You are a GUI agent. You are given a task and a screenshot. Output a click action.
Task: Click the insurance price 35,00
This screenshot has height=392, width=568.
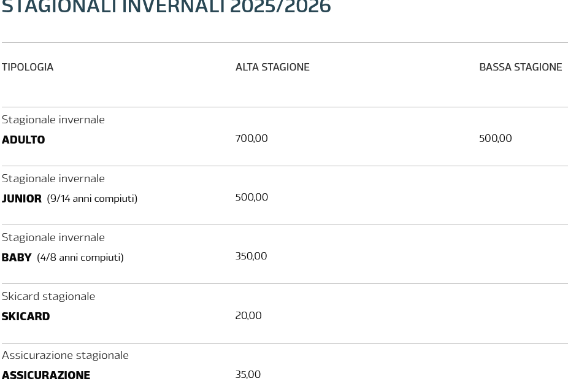pyautogui.click(x=248, y=374)
